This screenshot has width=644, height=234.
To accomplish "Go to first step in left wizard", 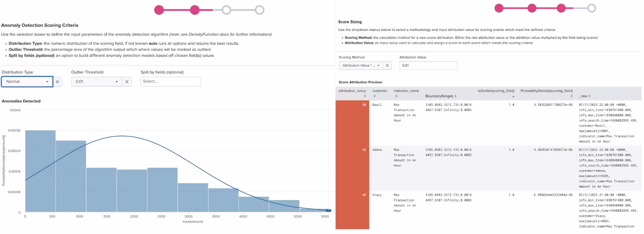I will point(159,10).
